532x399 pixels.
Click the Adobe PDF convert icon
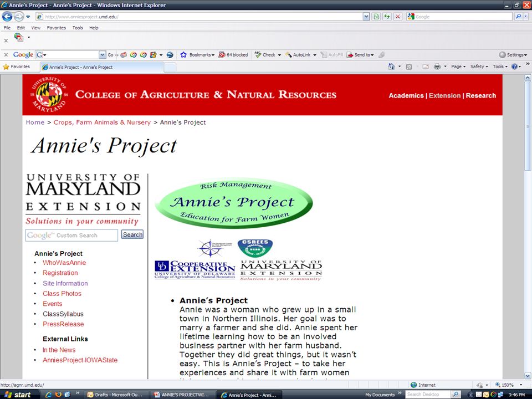(19, 37)
